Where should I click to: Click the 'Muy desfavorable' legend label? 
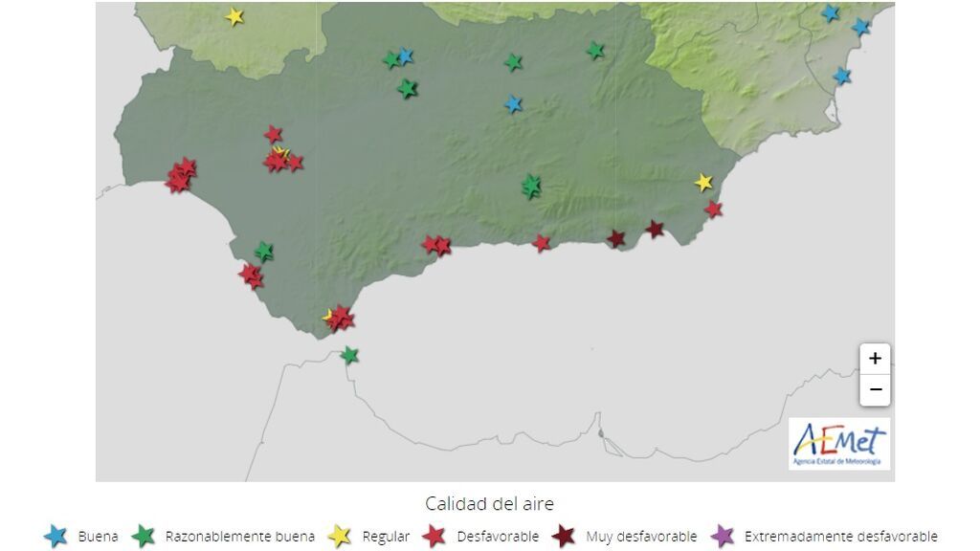(641, 537)
